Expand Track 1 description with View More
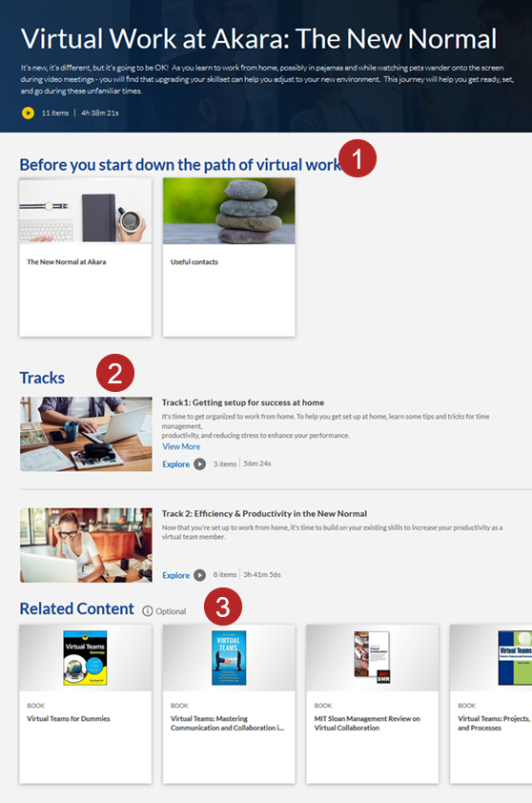532x803 pixels. tap(181, 446)
